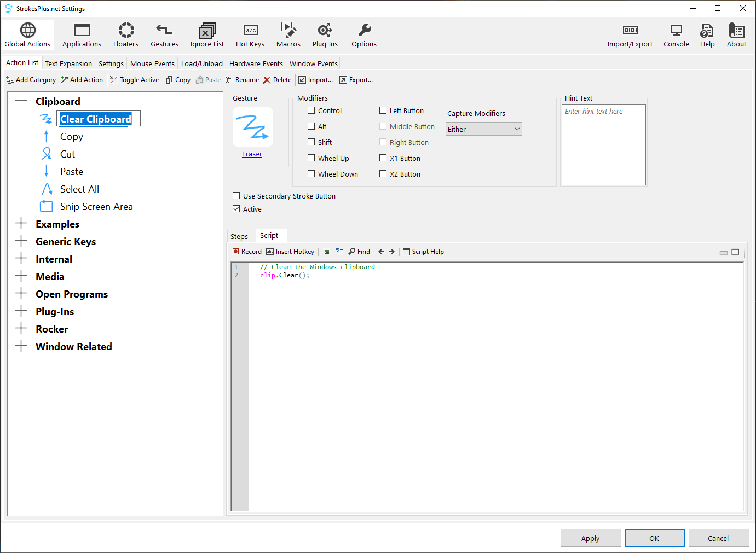Open Find in the script editor
Image resolution: width=756 pixels, height=553 pixels.
tap(359, 252)
